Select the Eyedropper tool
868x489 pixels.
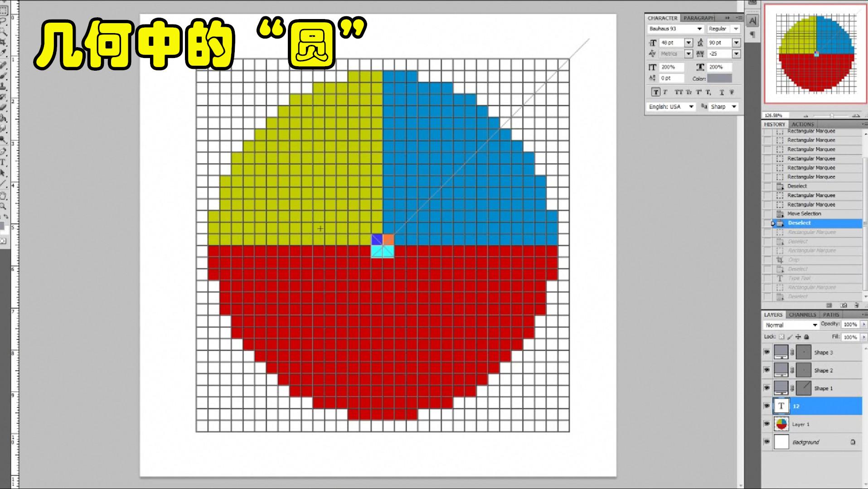pos(4,53)
